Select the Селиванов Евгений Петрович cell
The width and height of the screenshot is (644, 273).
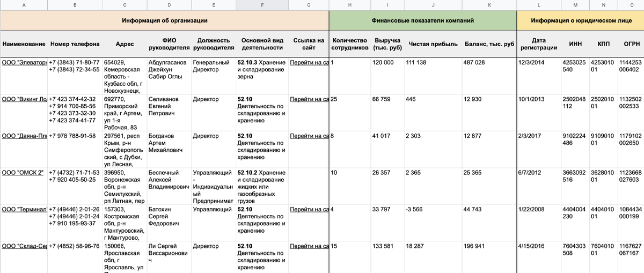[169, 112]
